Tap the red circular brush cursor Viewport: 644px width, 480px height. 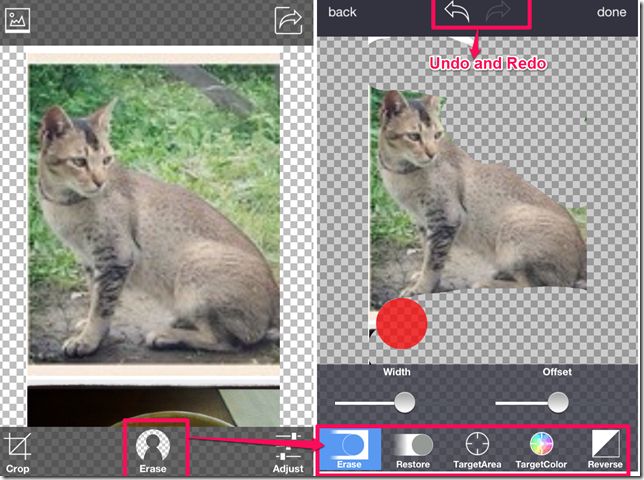point(402,323)
